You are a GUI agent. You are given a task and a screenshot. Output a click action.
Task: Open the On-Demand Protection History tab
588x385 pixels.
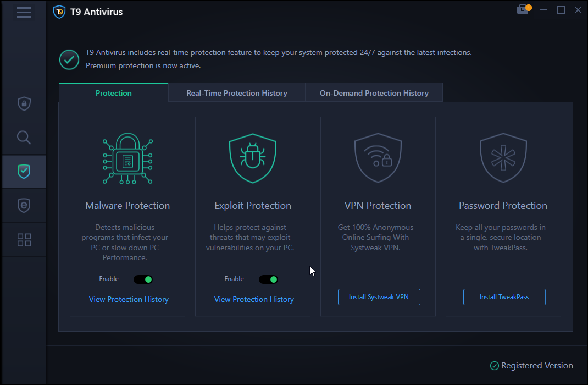pos(374,93)
